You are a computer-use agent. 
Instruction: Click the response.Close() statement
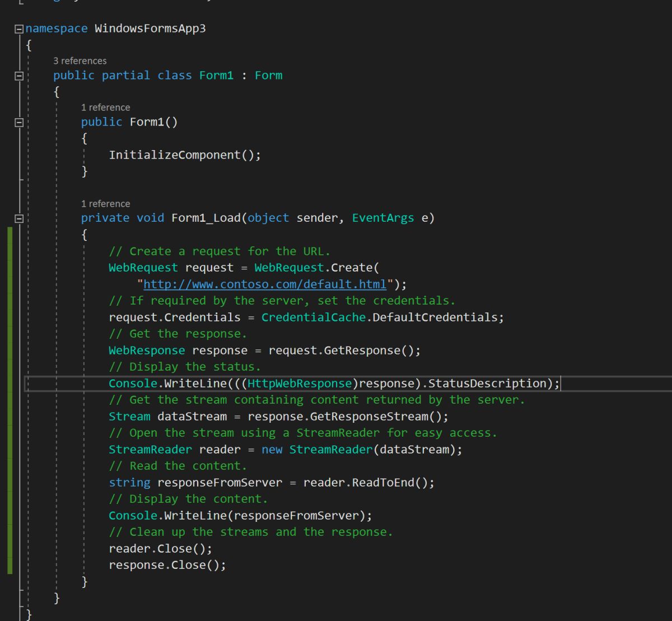pyautogui.click(x=167, y=565)
